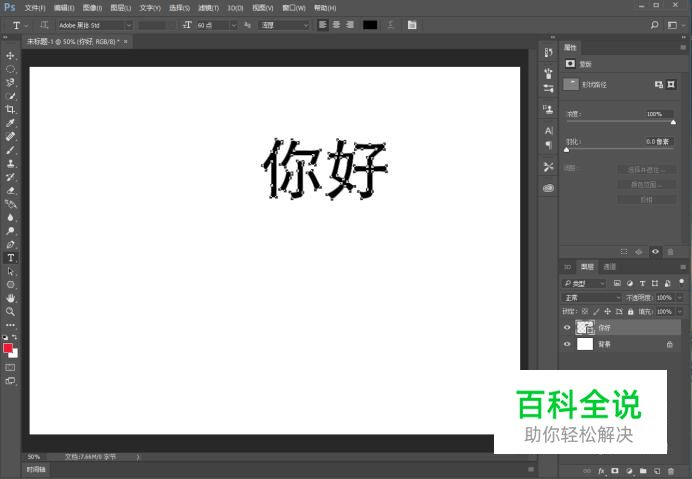Toggle lock position in Layers panel
Screen dimensions: 692x479
coord(608,312)
